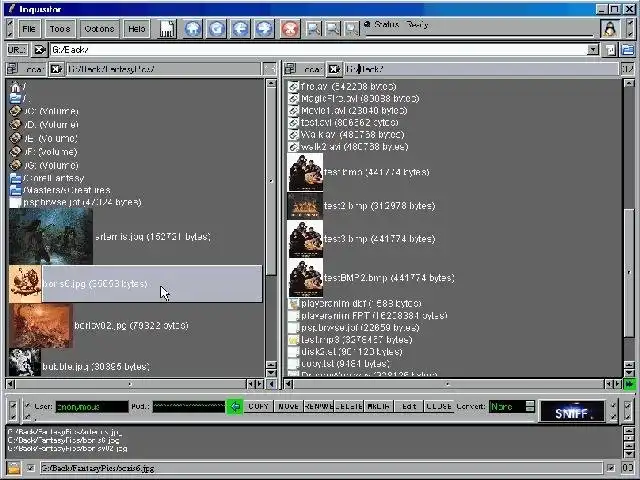Image resolution: width=640 pixels, height=480 pixels.
Task: Clear the right pane path with X icon
Action: pos(334,69)
